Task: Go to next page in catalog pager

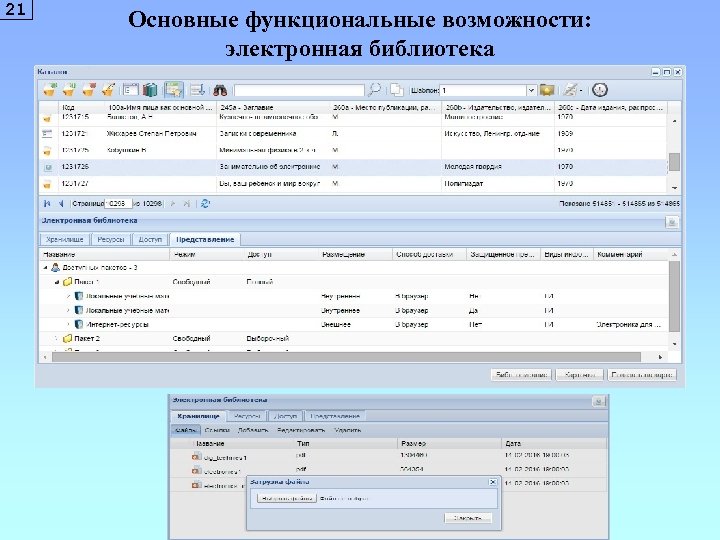Action: (173, 203)
